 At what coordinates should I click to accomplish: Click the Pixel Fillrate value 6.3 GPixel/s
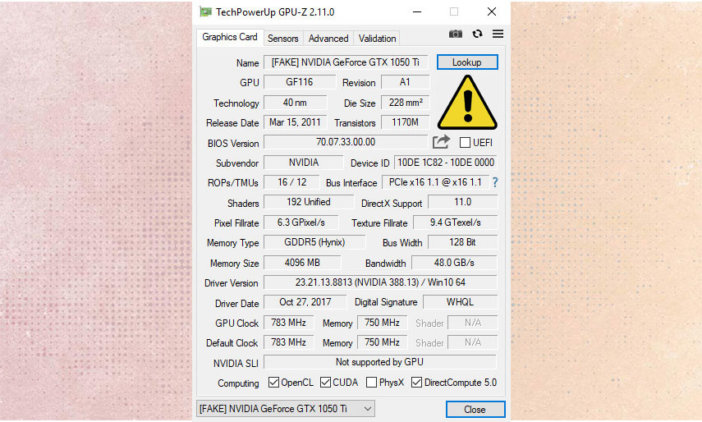(x=301, y=222)
